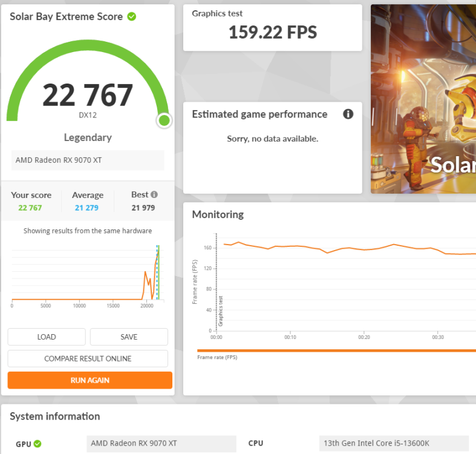Click the Legendary rating label
Viewport: 476px width, 454px height.
pyautogui.click(x=88, y=137)
